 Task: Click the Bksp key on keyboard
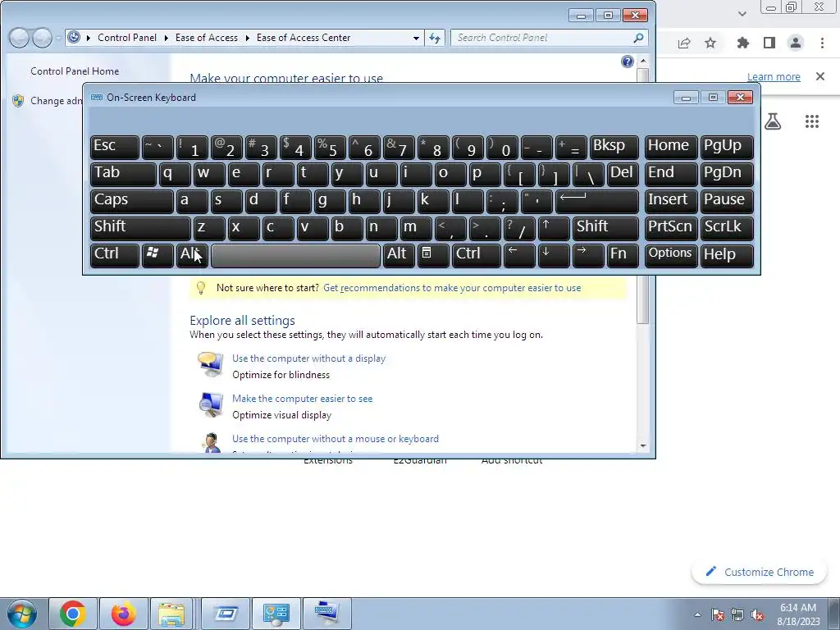click(x=614, y=147)
